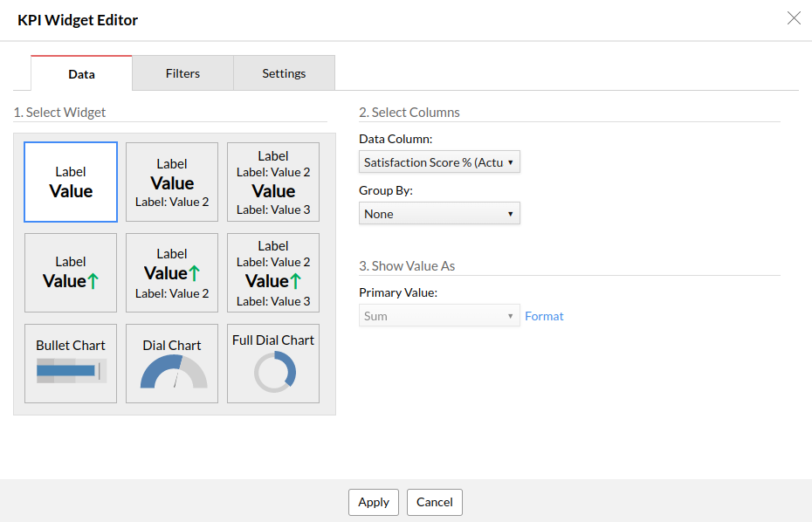Pick the widget with Value 2 and Value 3, no arrow
The image size is (812, 522).
pyautogui.click(x=273, y=182)
